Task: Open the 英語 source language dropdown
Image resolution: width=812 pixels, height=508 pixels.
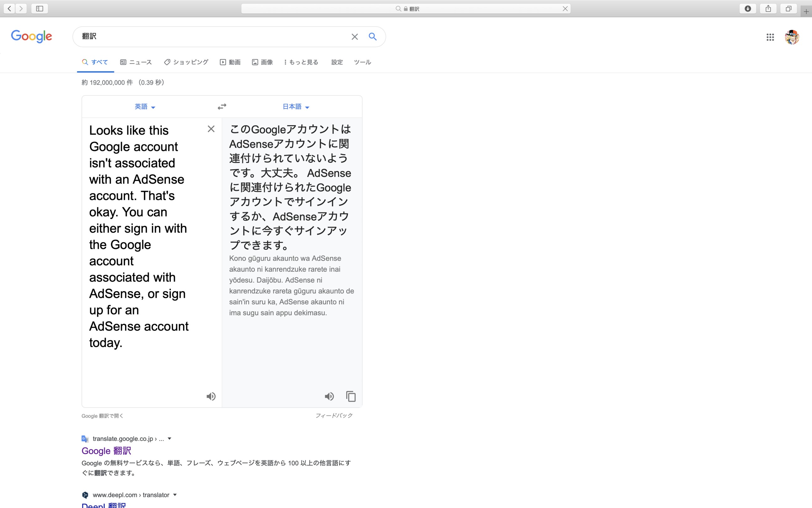Action: tap(145, 106)
